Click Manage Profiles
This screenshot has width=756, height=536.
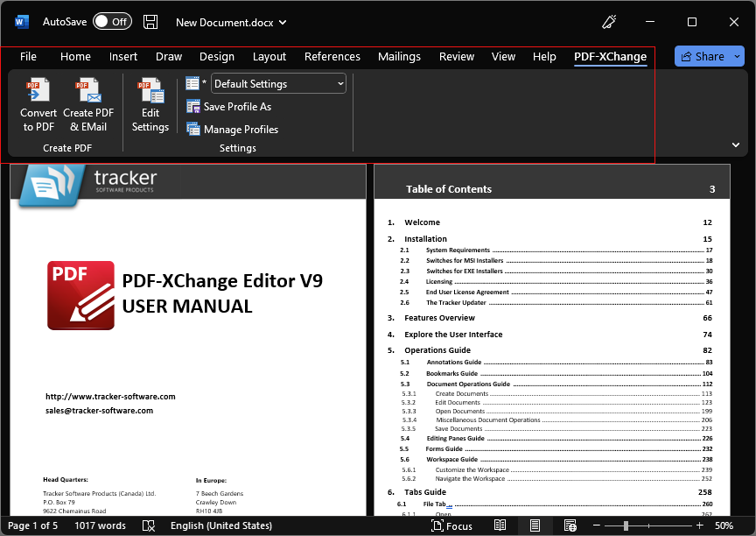coord(233,130)
